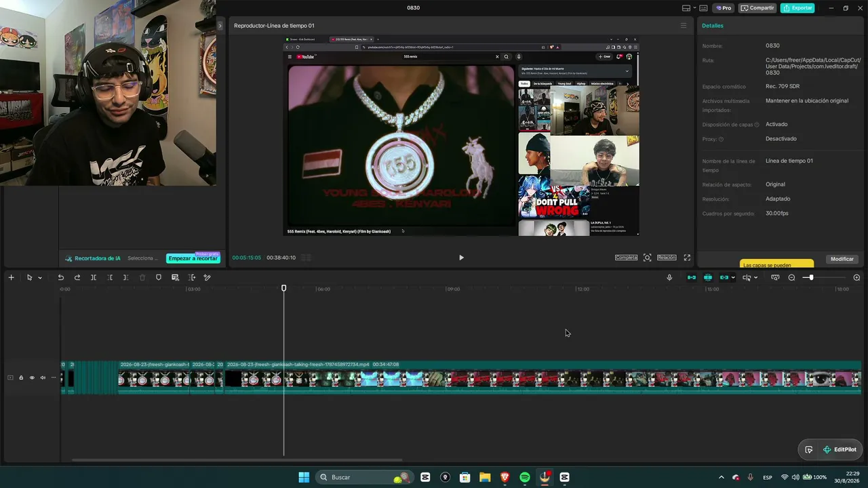This screenshot has width=868, height=488.
Task: Undo the last timeline edit
Action: (60, 277)
